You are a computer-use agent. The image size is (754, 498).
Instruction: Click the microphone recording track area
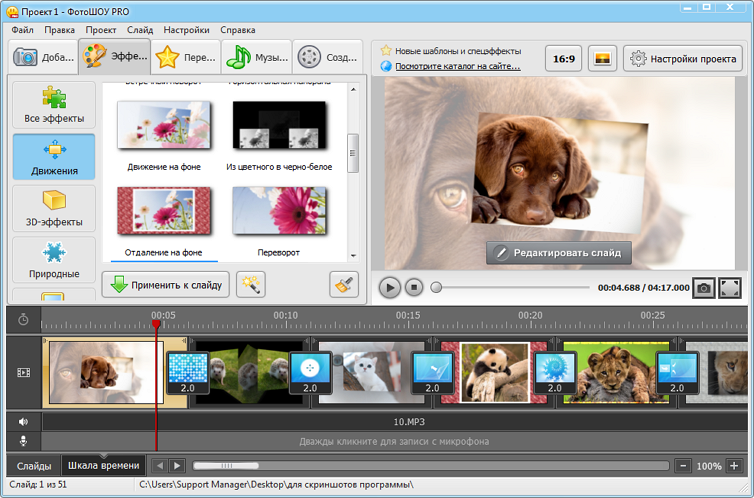(x=394, y=441)
